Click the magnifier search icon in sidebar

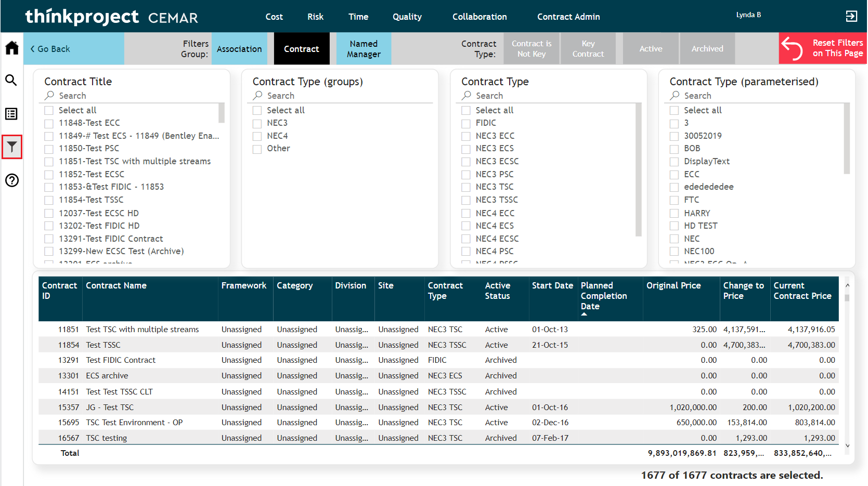[x=11, y=80]
